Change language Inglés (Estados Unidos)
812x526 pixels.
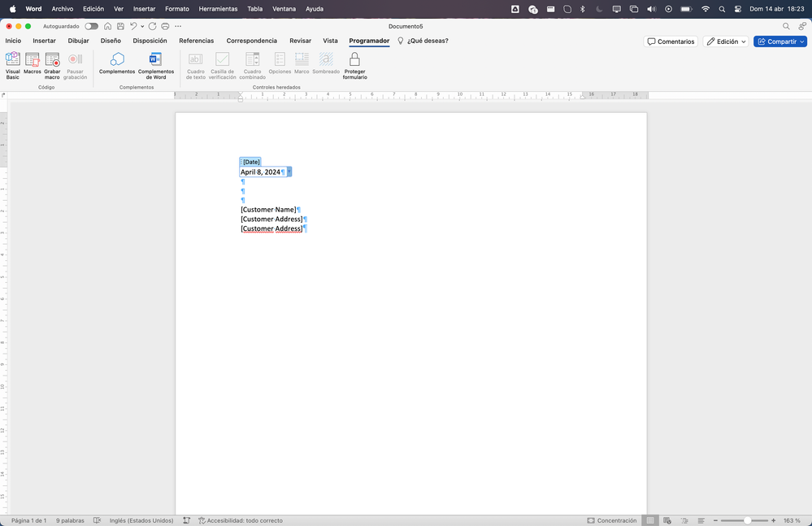pos(141,520)
